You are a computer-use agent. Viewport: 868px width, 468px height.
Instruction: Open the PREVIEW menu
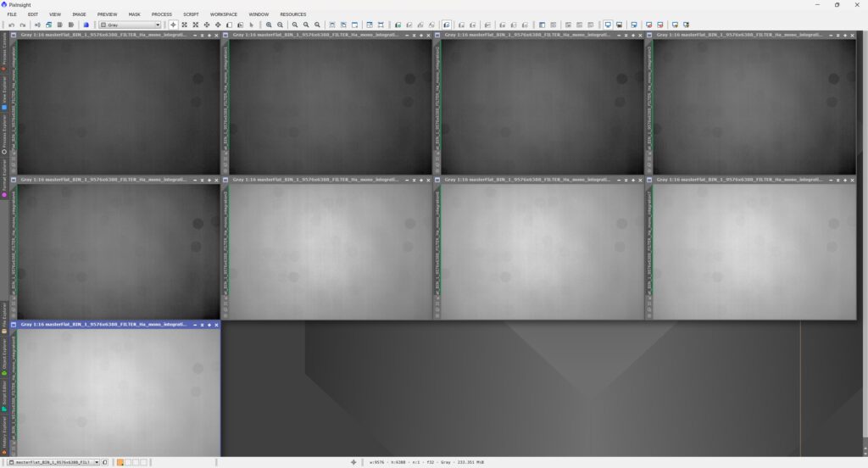coord(108,14)
